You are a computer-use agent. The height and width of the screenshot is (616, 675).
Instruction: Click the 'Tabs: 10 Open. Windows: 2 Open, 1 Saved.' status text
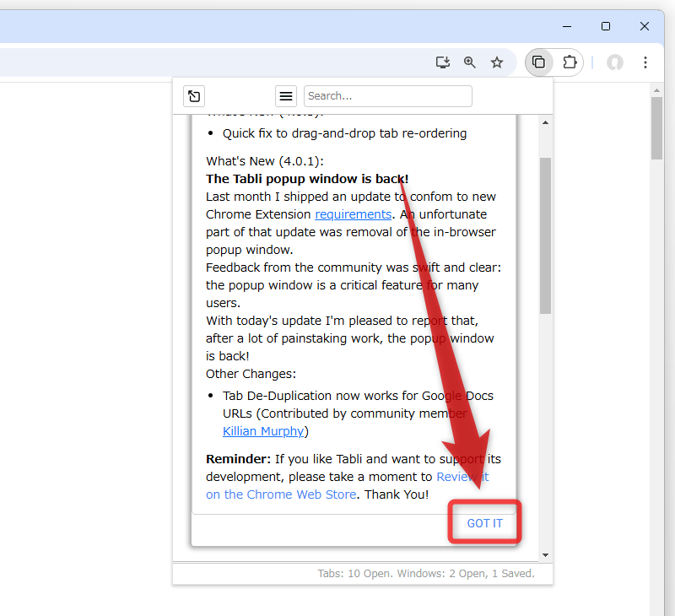pyautogui.click(x=426, y=573)
